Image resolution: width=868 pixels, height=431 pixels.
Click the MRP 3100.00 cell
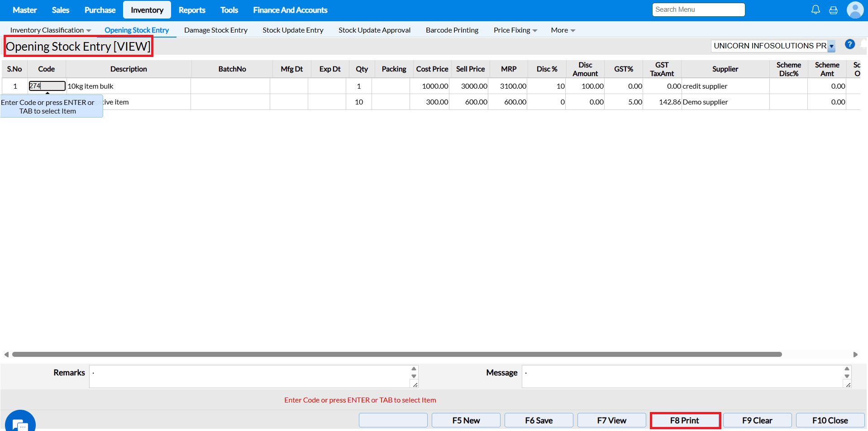[x=508, y=86]
